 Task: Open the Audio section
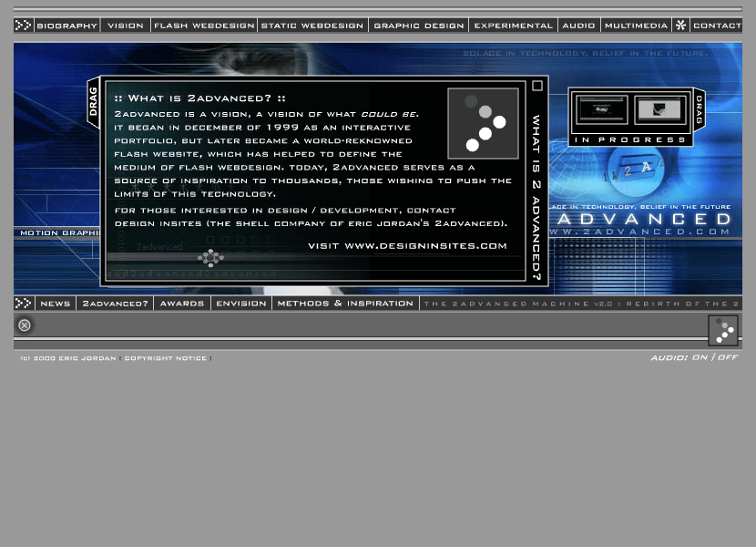click(x=578, y=26)
